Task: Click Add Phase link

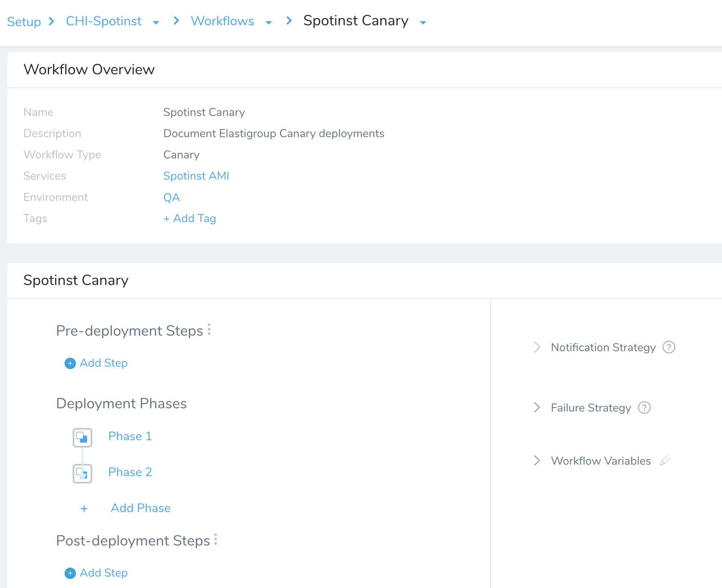Action: pos(140,508)
